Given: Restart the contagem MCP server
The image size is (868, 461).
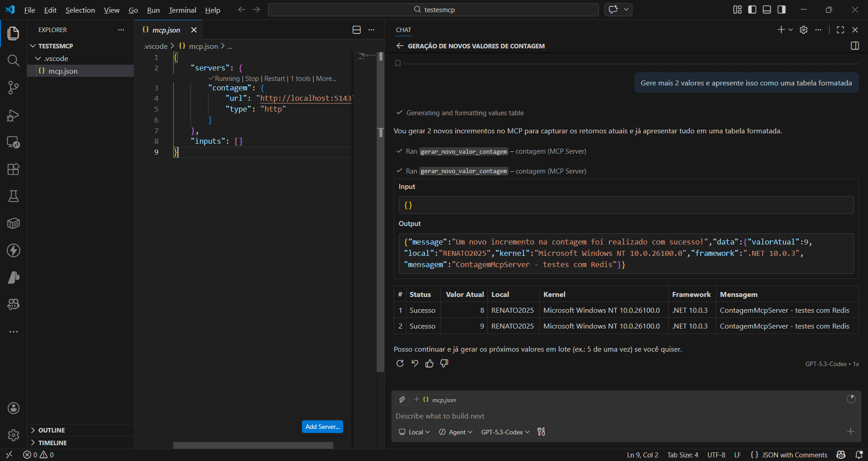Looking at the screenshot, I should [274, 79].
